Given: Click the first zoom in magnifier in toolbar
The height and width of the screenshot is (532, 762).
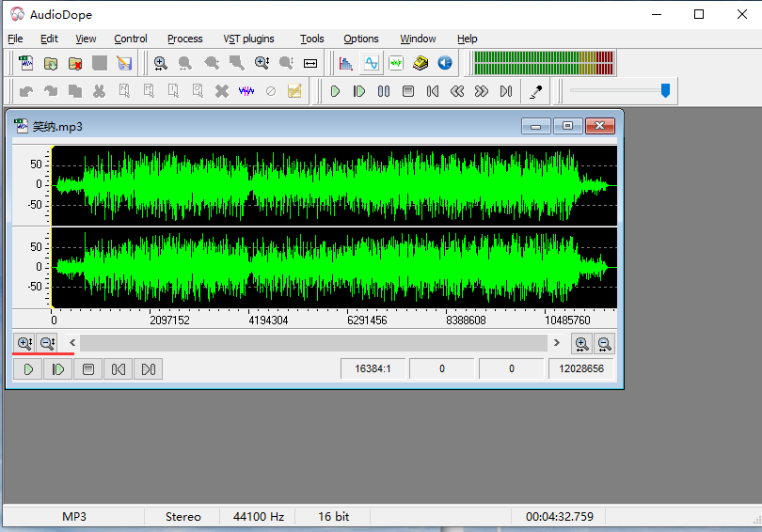Looking at the screenshot, I should (161, 63).
